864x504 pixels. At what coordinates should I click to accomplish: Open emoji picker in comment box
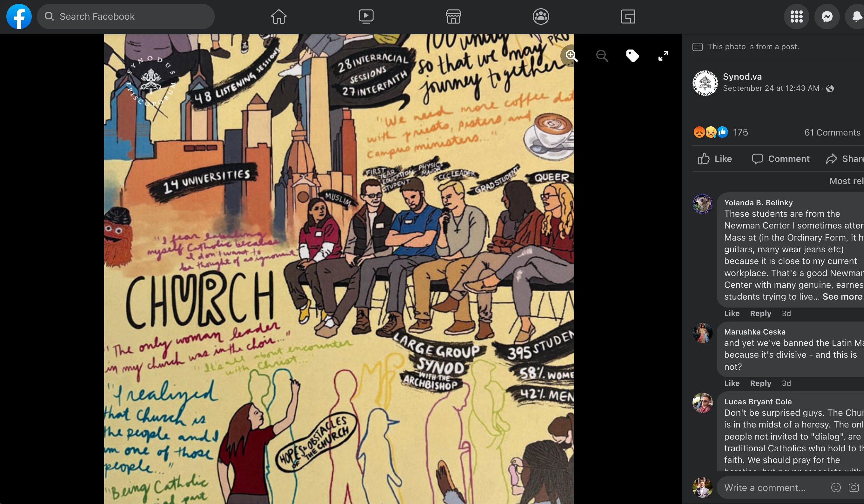tap(835, 487)
